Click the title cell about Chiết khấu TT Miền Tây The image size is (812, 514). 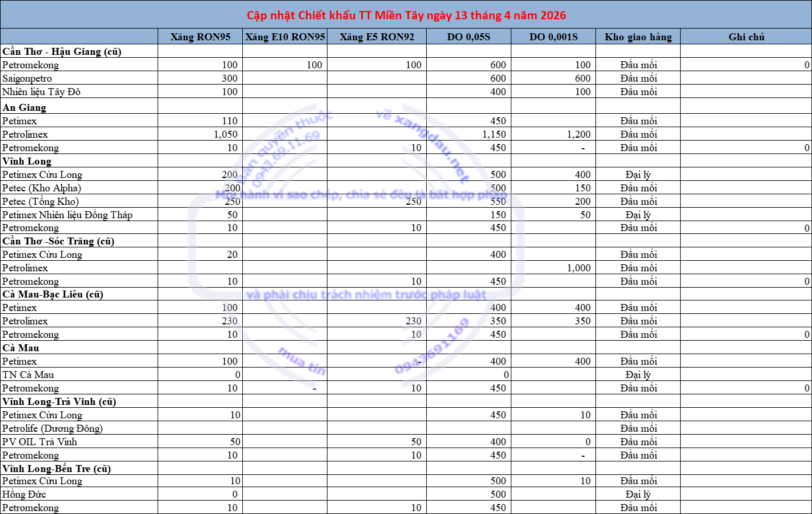(x=406, y=15)
